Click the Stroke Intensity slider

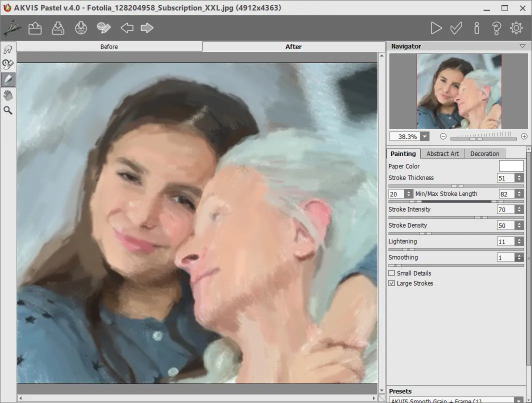456,217
